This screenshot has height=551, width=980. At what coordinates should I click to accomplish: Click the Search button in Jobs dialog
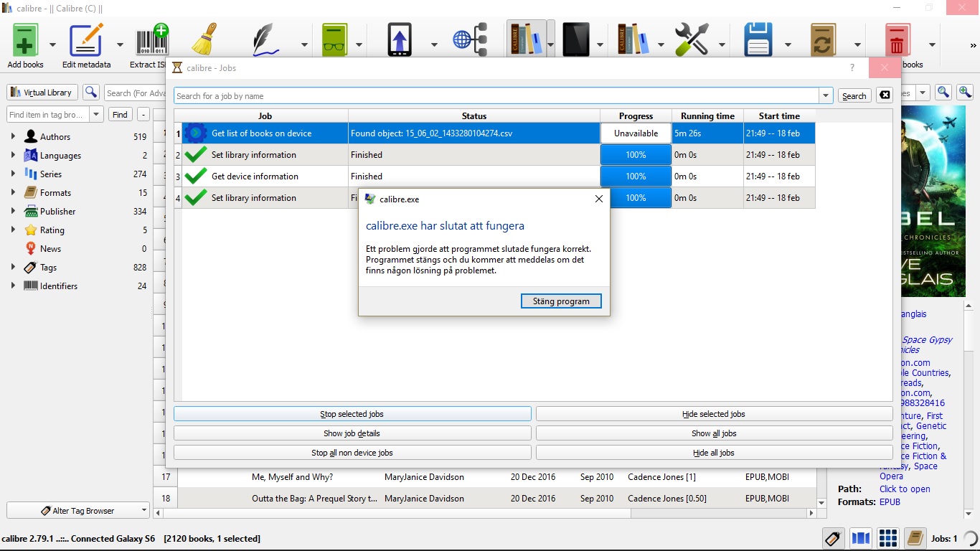pos(854,95)
